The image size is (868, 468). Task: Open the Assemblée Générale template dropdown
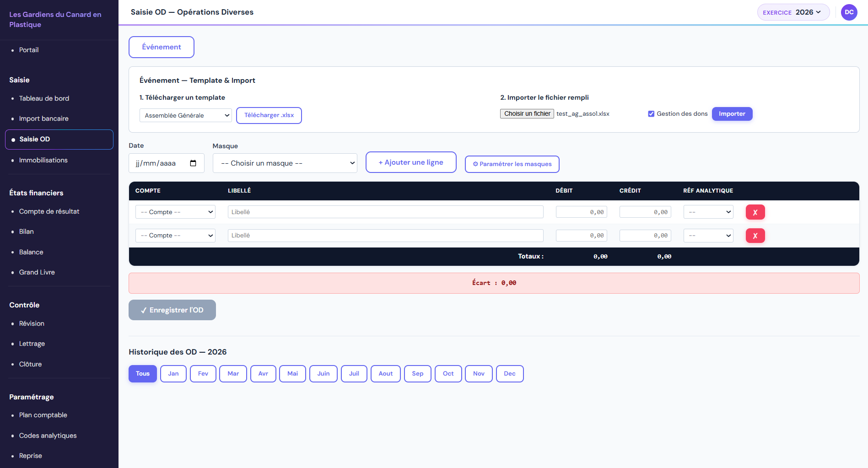point(185,115)
